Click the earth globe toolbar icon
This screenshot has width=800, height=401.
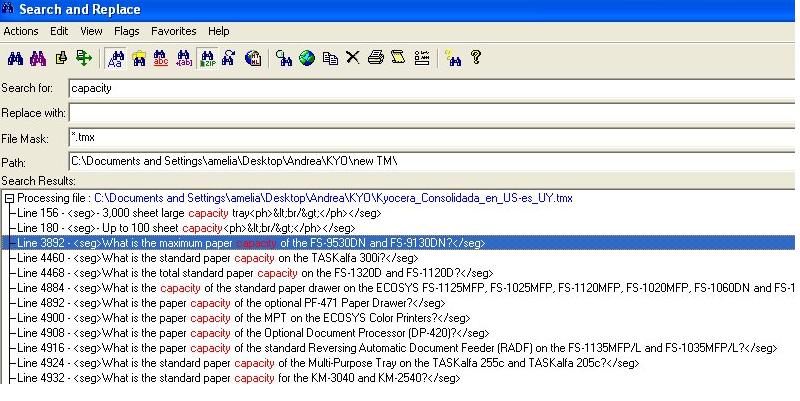point(307,58)
